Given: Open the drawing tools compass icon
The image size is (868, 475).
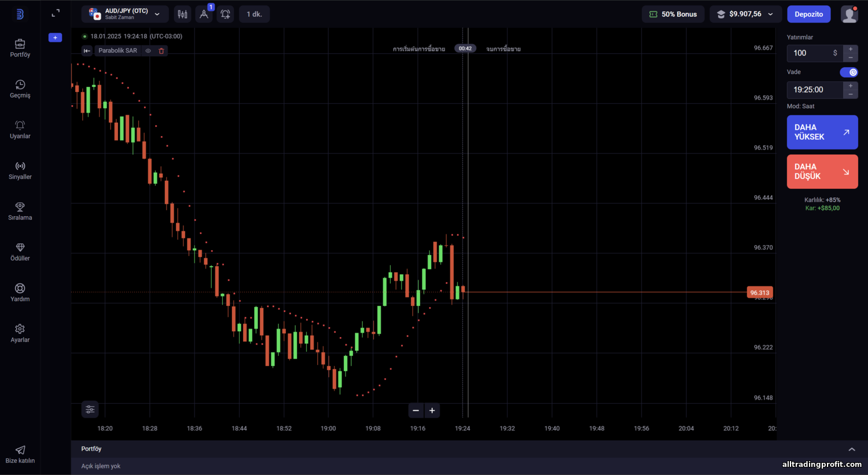Looking at the screenshot, I should click(x=204, y=14).
